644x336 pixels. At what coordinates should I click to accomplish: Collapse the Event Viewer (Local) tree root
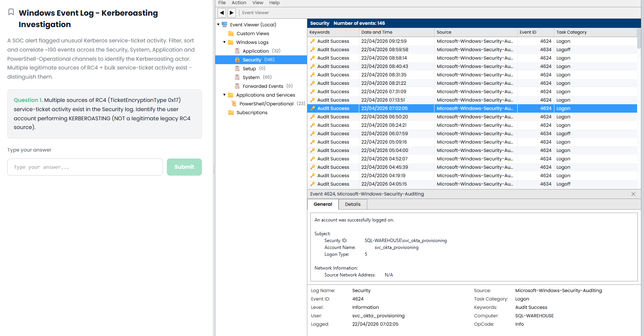click(218, 24)
